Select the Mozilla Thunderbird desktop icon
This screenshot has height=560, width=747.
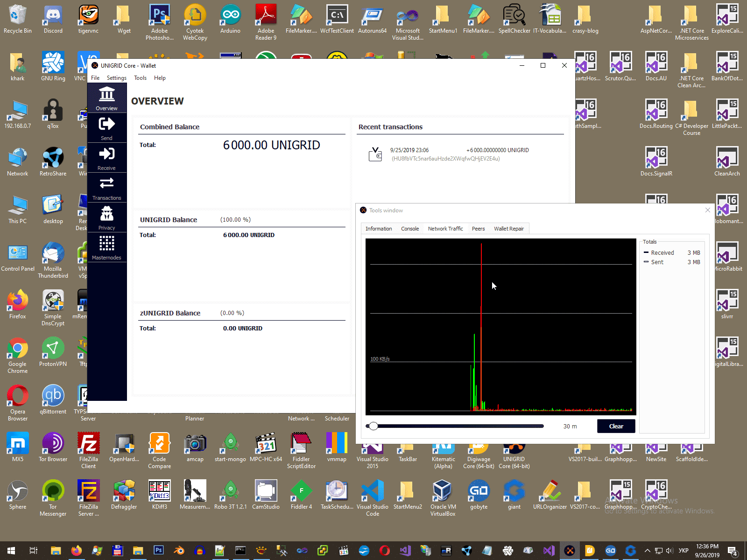(53, 260)
